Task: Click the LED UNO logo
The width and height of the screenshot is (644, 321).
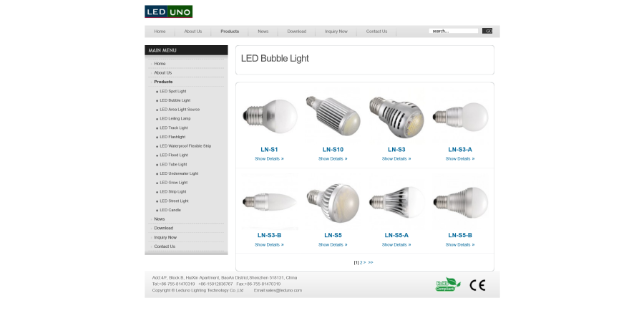Action: 168,11
